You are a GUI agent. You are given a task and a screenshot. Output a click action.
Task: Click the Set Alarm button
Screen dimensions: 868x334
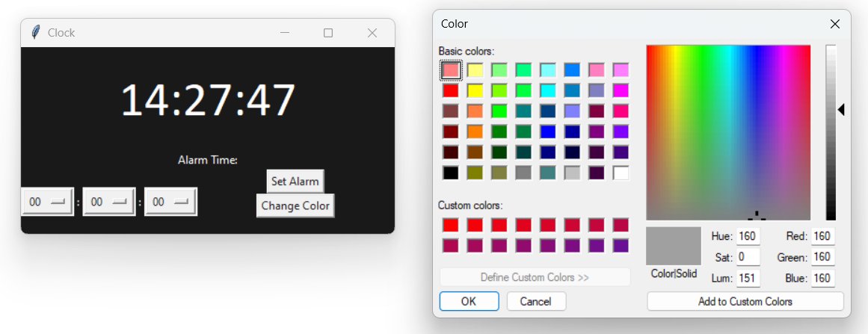[x=295, y=182]
